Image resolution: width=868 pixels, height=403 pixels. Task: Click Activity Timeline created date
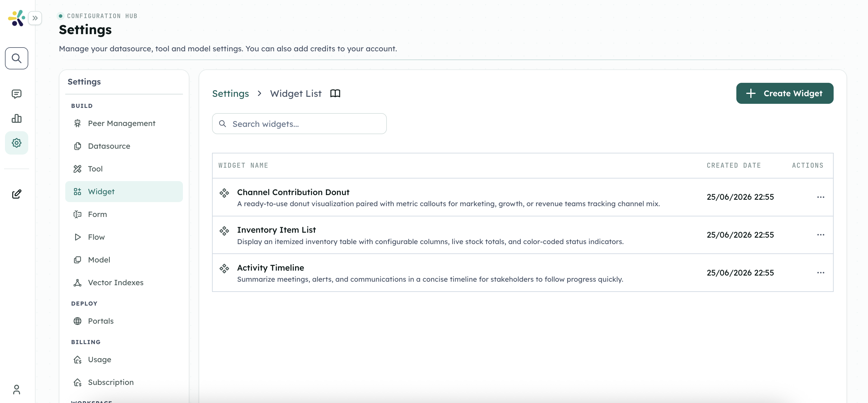pos(740,272)
